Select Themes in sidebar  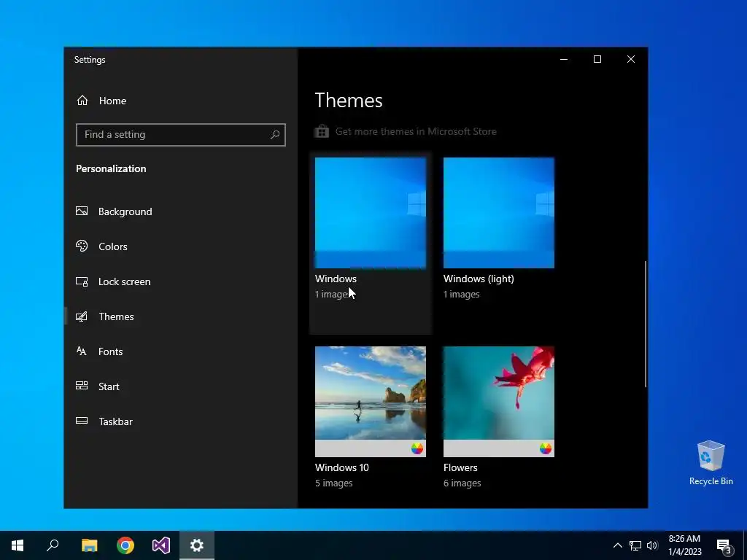[x=181, y=316]
